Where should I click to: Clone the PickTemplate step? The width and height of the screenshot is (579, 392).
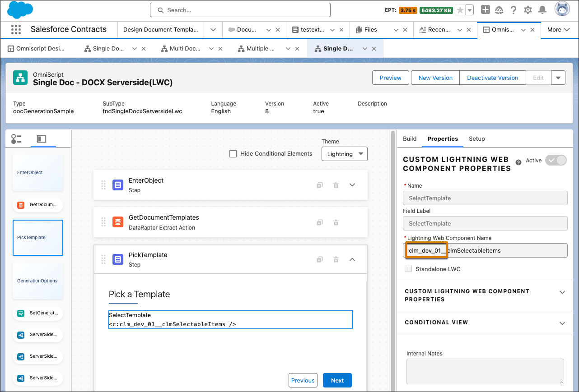320,259
